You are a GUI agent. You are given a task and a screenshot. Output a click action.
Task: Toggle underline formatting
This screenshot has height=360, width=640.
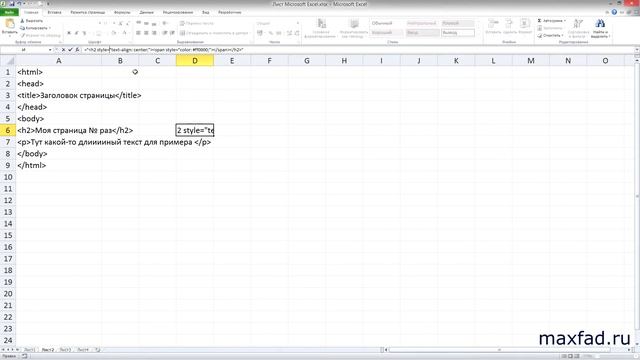[x=84, y=33]
